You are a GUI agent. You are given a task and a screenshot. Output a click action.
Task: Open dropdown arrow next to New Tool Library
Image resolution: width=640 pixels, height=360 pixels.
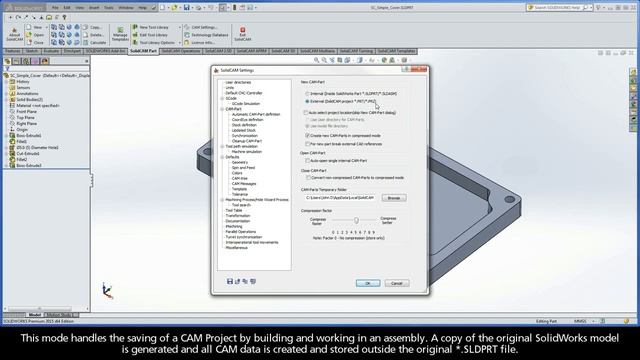(180, 27)
